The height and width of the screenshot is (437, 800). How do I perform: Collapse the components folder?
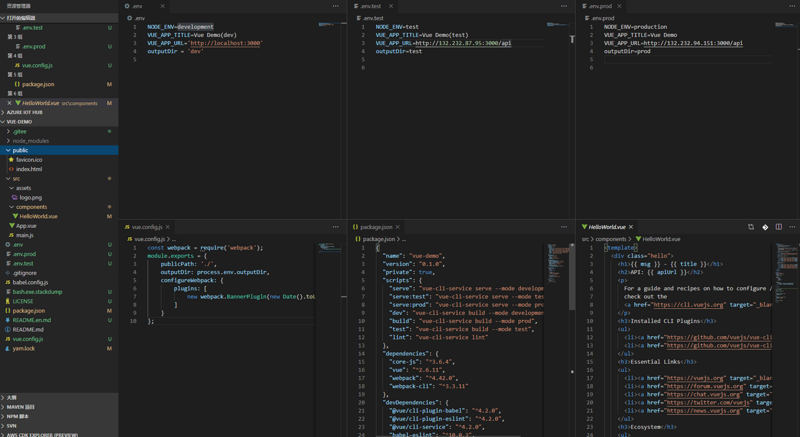tap(31, 207)
